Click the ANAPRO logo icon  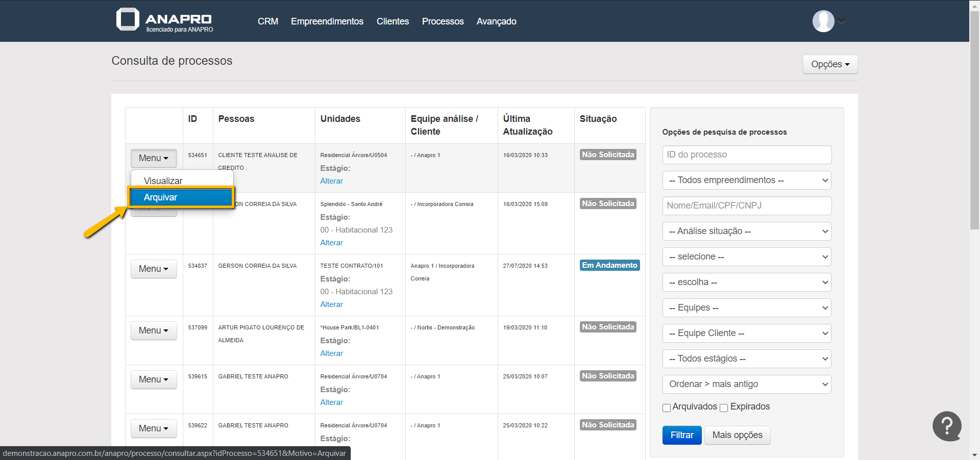(x=128, y=19)
